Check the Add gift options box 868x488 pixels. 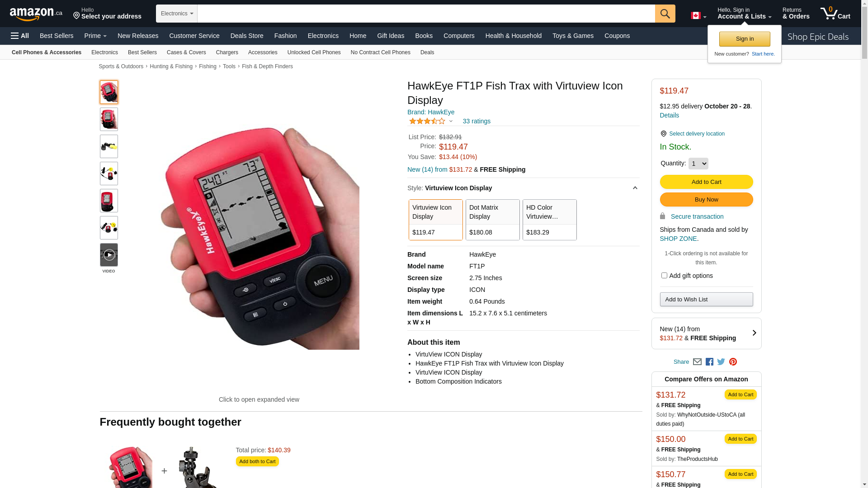(x=664, y=276)
